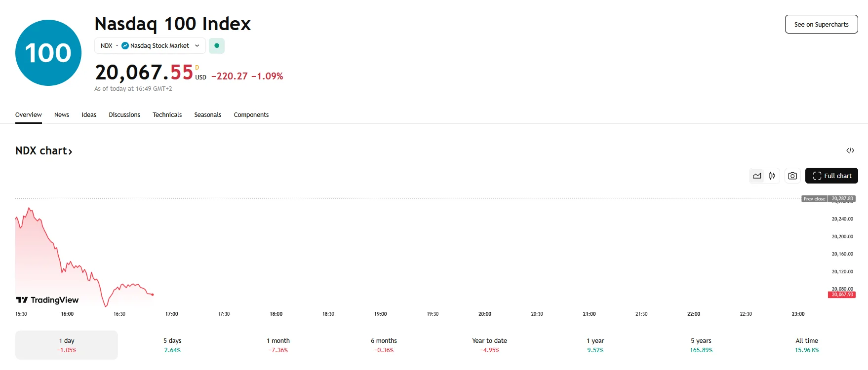
Task: Click the Nasdaq 100 logo
Action: [x=48, y=53]
